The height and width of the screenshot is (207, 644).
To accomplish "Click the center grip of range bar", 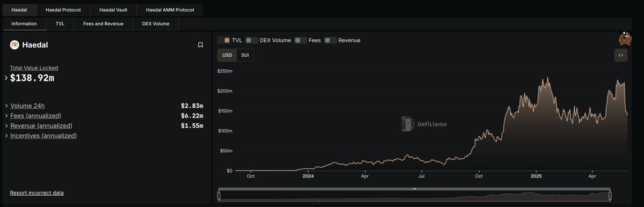I will (x=415, y=189).
